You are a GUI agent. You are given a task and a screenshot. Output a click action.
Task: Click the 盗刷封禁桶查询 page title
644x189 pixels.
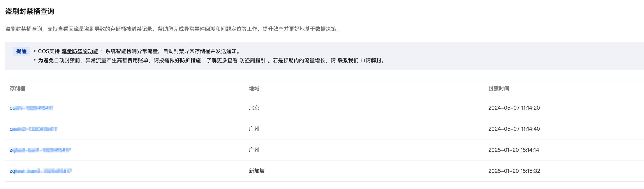coord(30,12)
